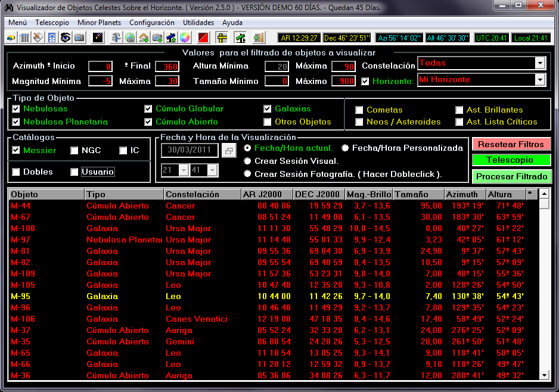This screenshot has width=559, height=392.
Task: Click the Procesar Filtrado button
Action: tap(511, 177)
